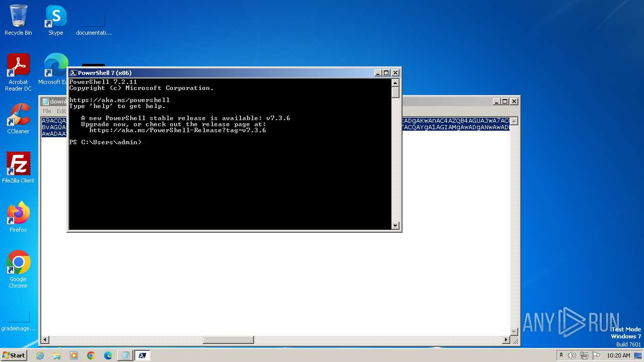
Task: Click the PowerShell vertical scrollbar thumb
Action: [395, 92]
